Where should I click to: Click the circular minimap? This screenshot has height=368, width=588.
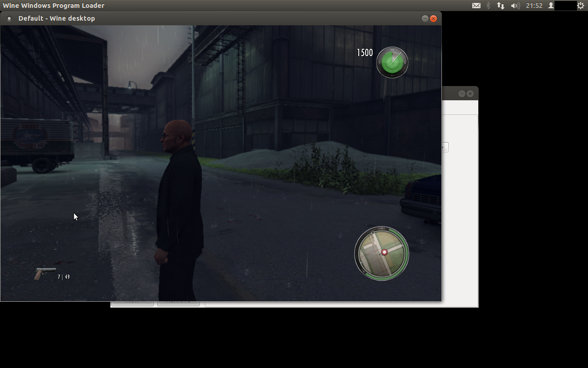click(382, 253)
